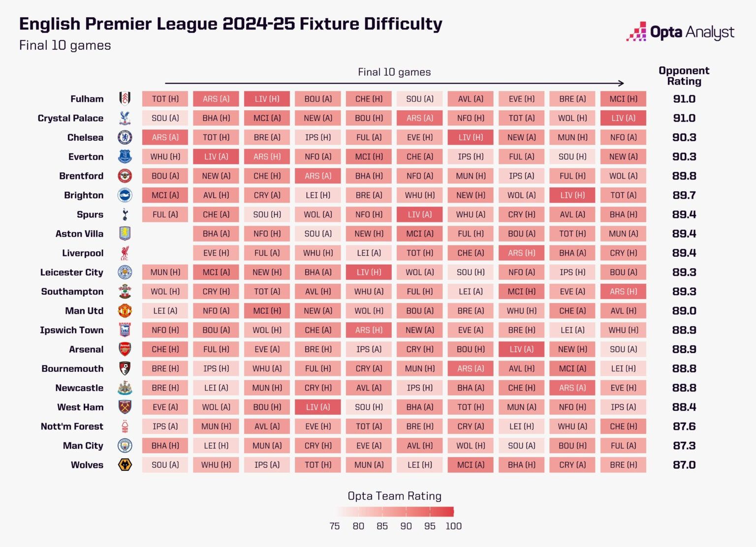
Task: Select the Spurs cockerel logo
Action: (125, 214)
